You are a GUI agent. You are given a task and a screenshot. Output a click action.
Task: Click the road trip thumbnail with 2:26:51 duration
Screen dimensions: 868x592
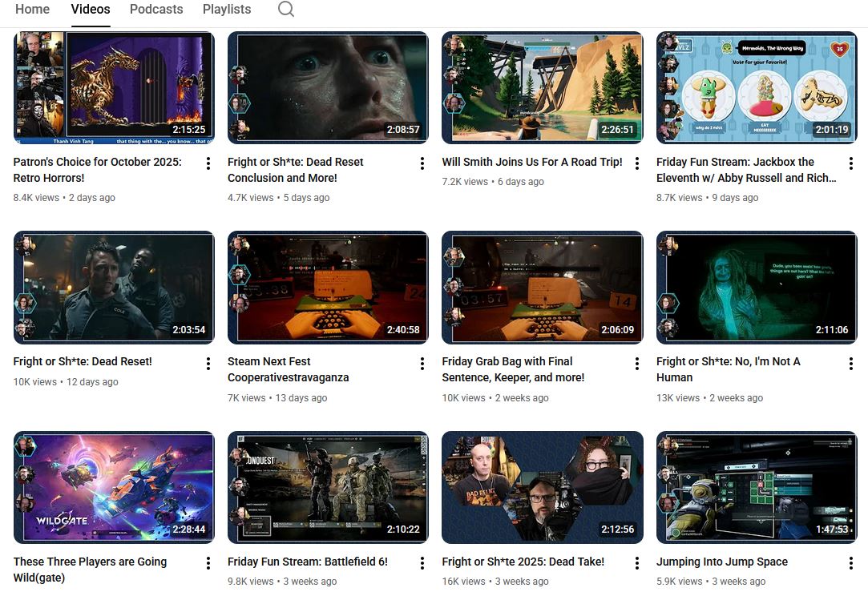point(543,87)
